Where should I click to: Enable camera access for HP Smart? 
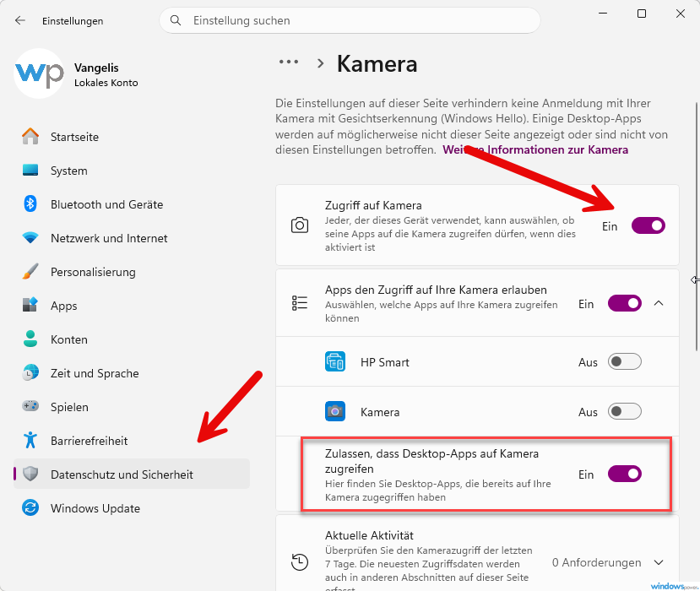click(x=624, y=361)
